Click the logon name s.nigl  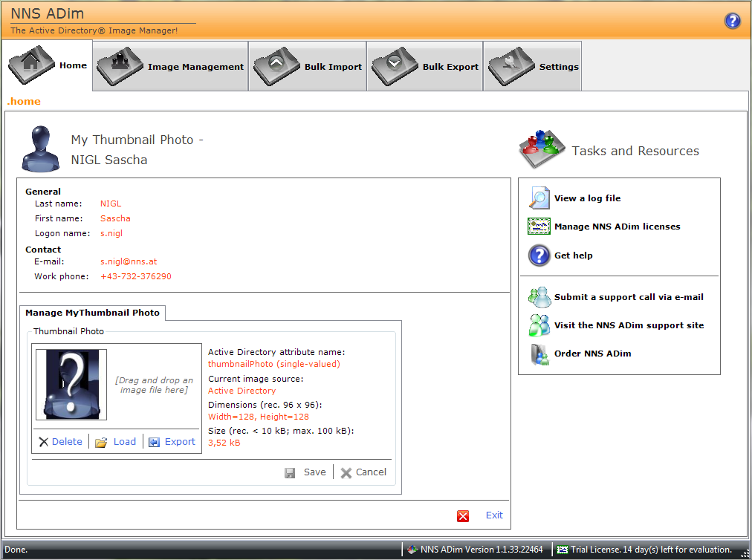[111, 233]
